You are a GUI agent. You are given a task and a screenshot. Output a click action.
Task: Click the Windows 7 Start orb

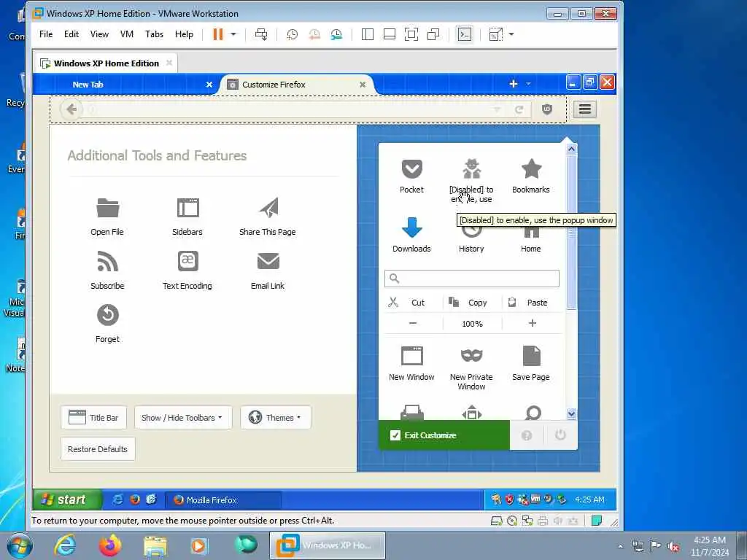(x=20, y=545)
